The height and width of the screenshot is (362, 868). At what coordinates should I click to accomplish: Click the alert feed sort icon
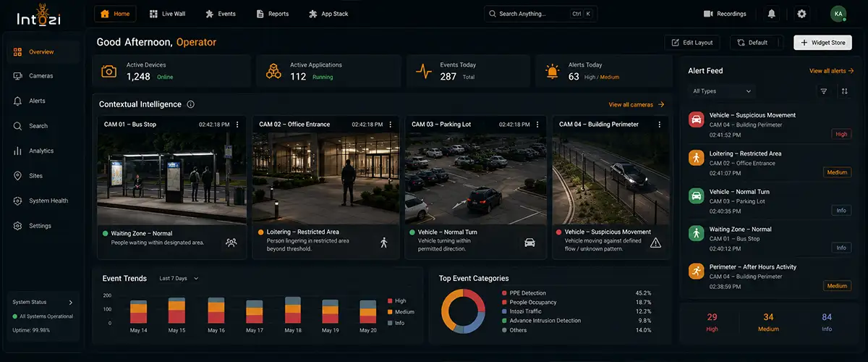(x=844, y=91)
